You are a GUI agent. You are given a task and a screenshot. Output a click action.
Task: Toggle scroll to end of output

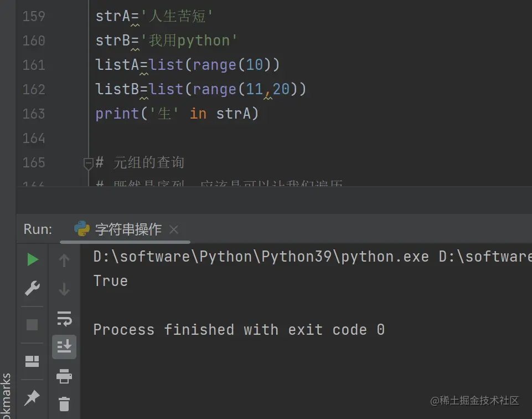(64, 347)
